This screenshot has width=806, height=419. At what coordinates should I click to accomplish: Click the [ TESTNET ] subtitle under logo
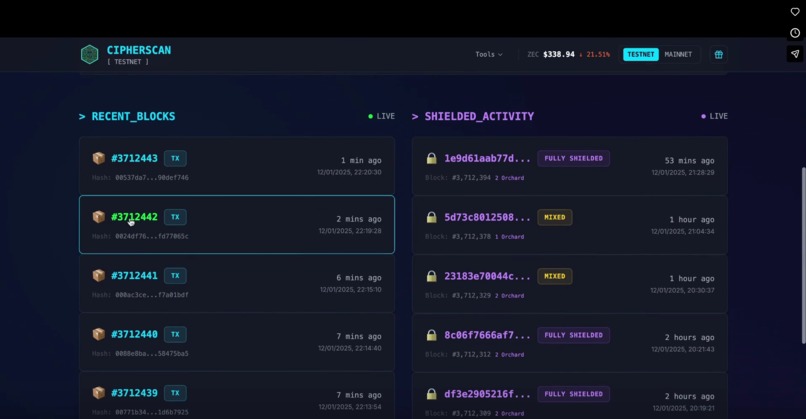pos(127,62)
